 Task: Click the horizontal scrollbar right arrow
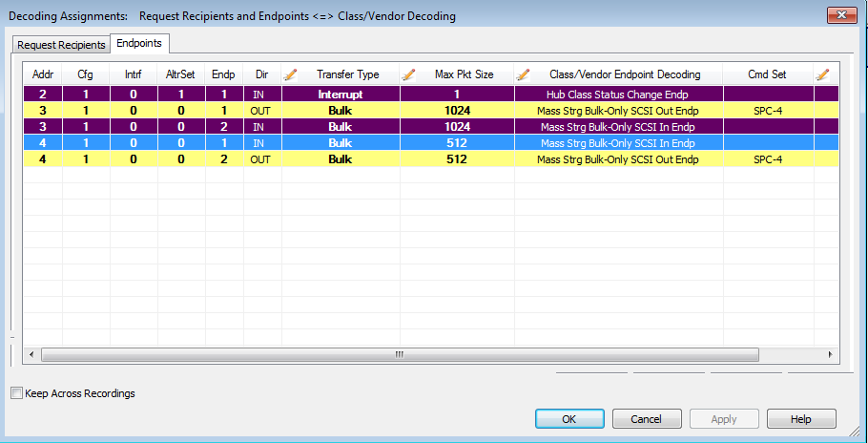point(830,354)
